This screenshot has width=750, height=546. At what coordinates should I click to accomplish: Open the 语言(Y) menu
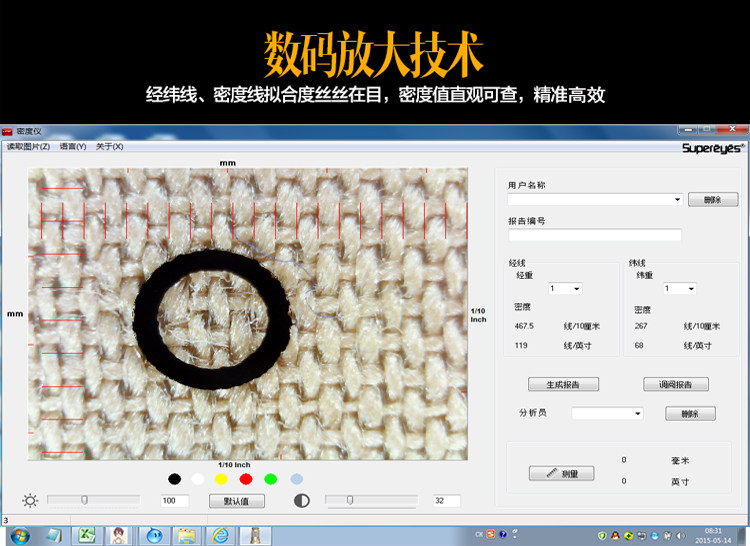(x=73, y=146)
